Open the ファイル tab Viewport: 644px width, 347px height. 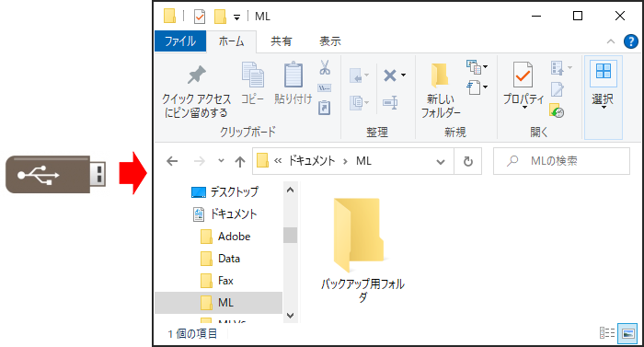click(180, 41)
